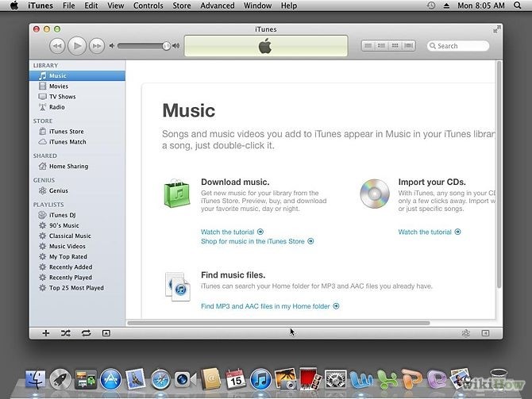Select Music in the Library sidebar
532x399 pixels.
tap(77, 75)
